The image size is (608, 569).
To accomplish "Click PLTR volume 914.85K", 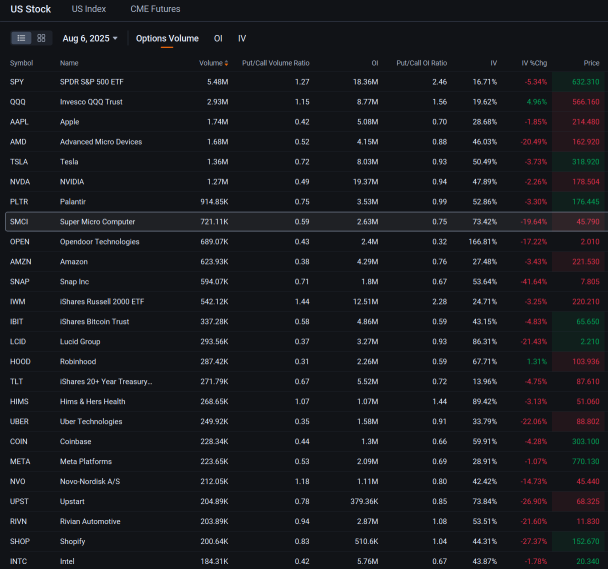I will click(214, 202).
